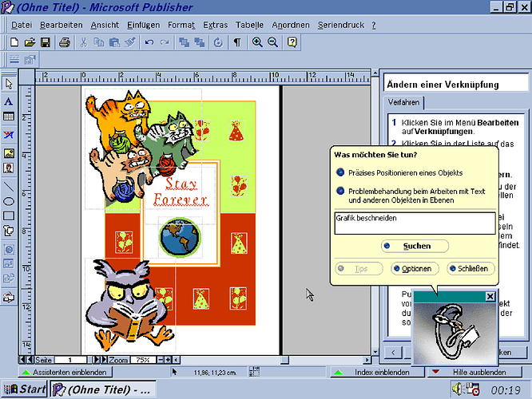Go to the last page arrow
The image size is (532, 399).
pyautogui.click(x=104, y=360)
